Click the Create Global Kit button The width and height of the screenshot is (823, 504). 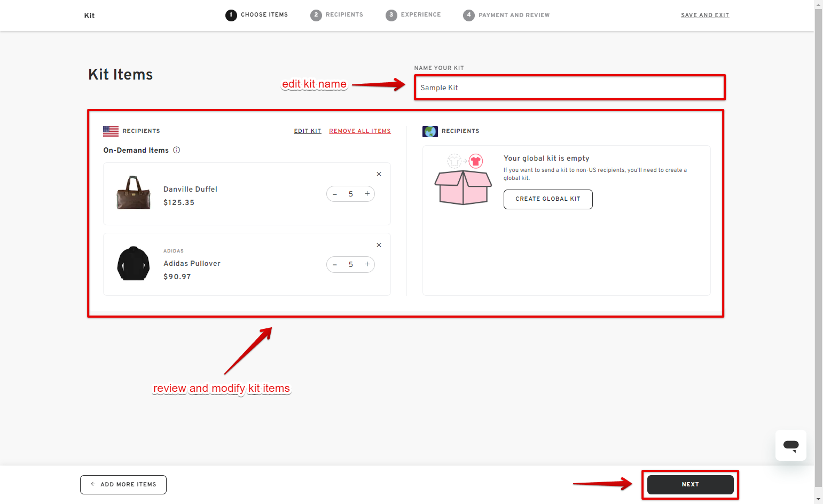click(x=548, y=199)
